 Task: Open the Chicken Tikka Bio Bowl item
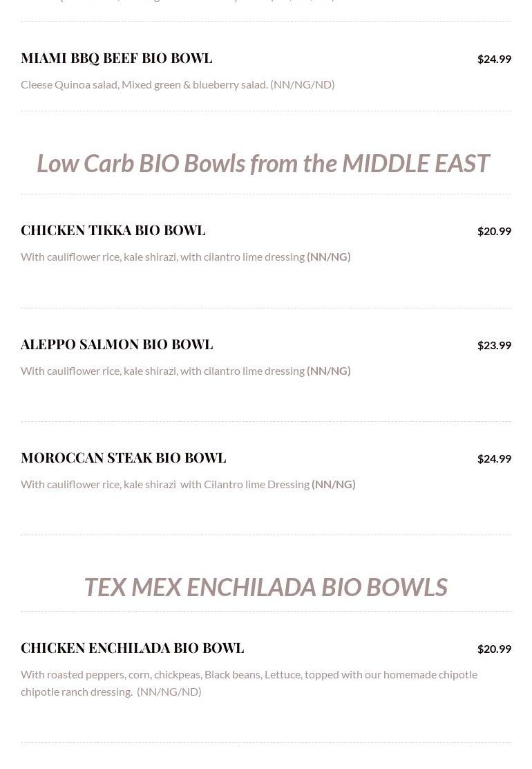click(113, 230)
